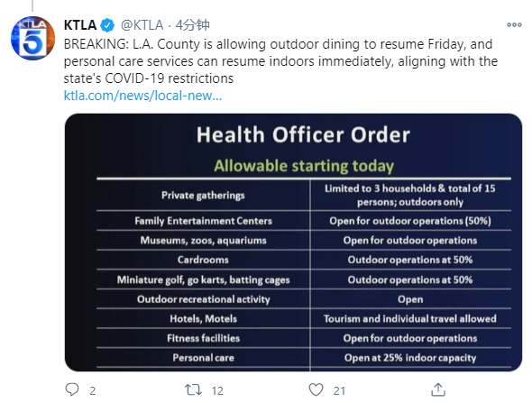Click the Allowable starting today heading in image
Image resolution: width=532 pixels, height=403 pixels.
point(304,166)
